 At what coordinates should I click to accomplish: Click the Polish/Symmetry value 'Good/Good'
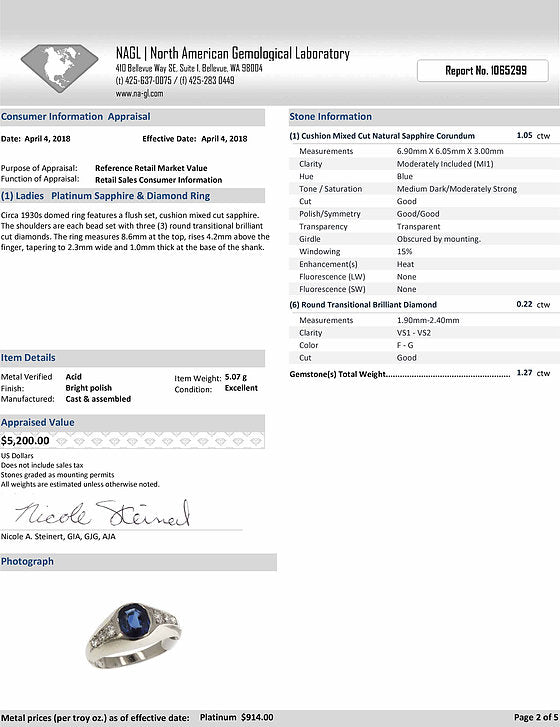(418, 214)
